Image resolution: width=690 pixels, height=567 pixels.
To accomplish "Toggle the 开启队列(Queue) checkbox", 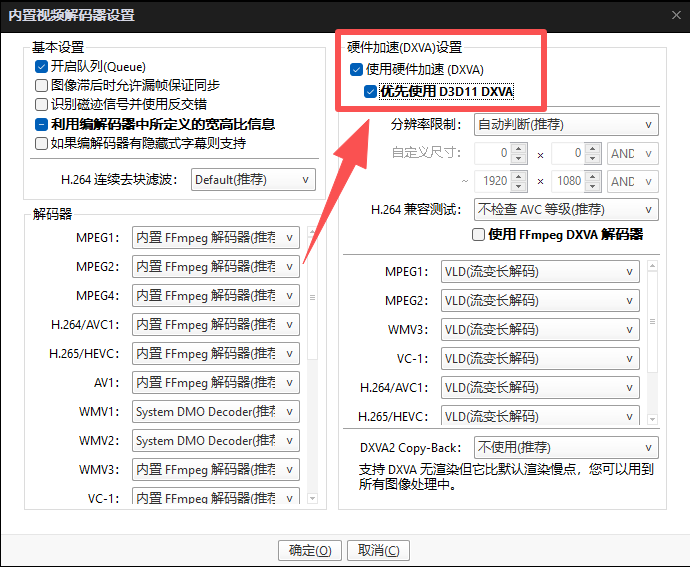I will (x=42, y=67).
